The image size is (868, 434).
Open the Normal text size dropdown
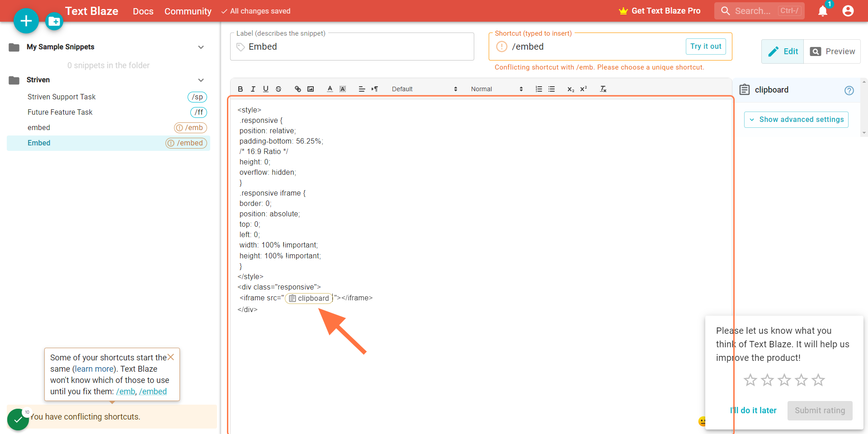point(496,89)
